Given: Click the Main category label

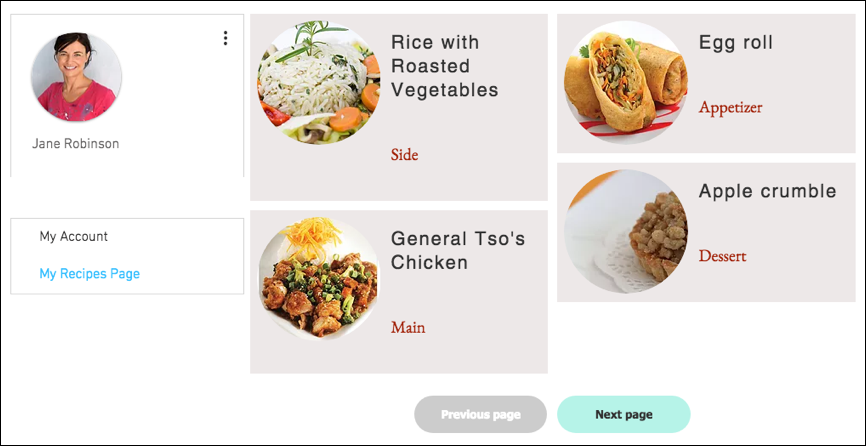Looking at the screenshot, I should [408, 327].
